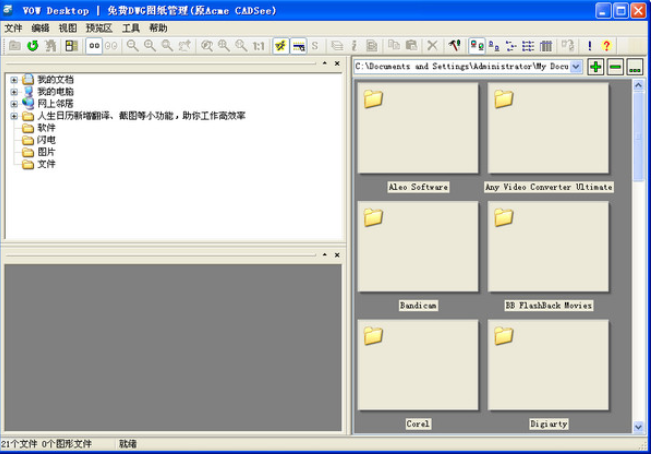Open the 文件 menu
Image resolution: width=651 pixels, height=455 pixels.
[13, 28]
